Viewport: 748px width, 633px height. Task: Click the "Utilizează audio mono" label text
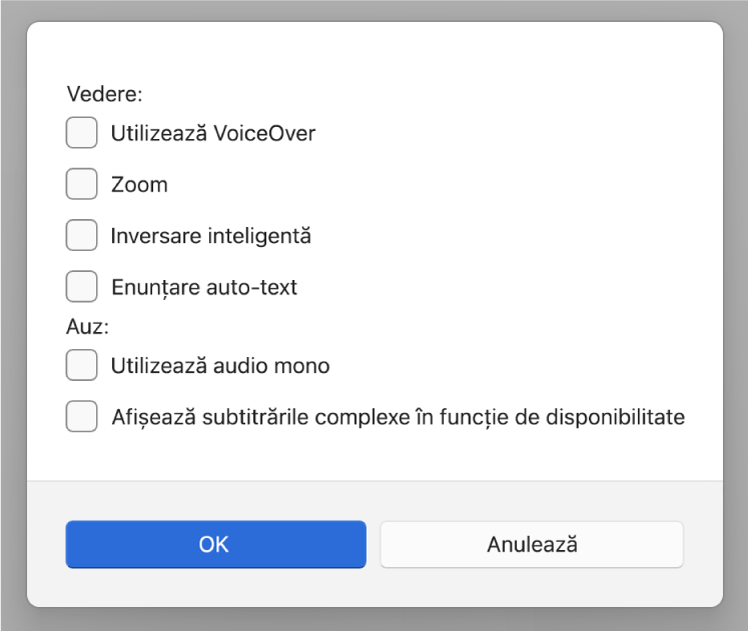click(220, 367)
